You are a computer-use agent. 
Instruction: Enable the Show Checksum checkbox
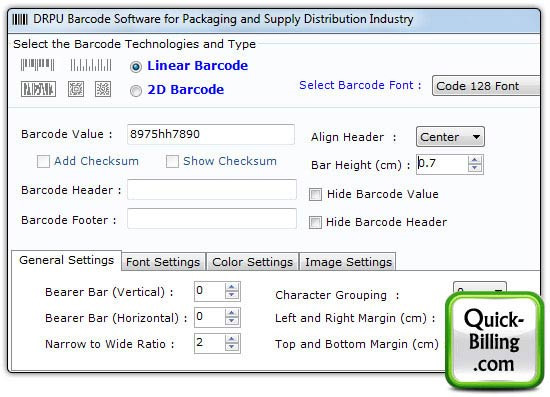172,162
